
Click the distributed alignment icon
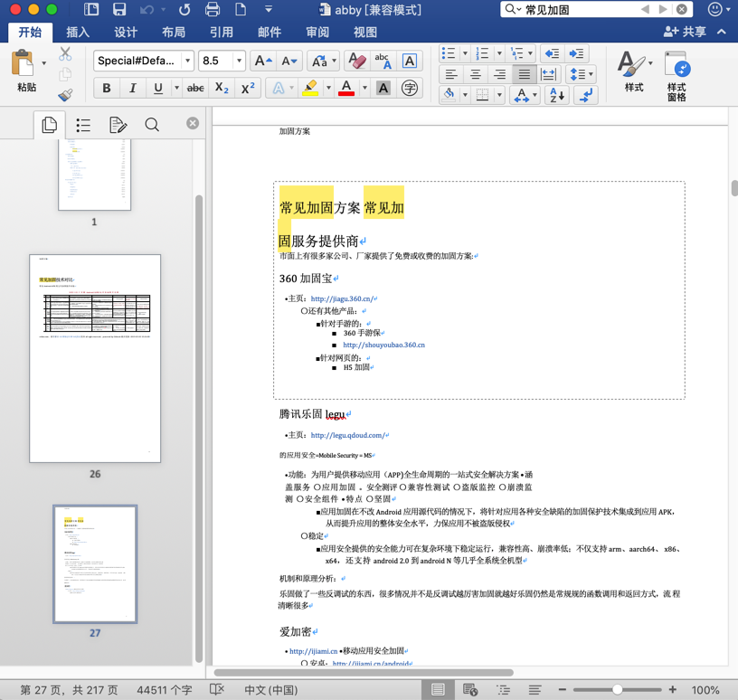click(549, 74)
